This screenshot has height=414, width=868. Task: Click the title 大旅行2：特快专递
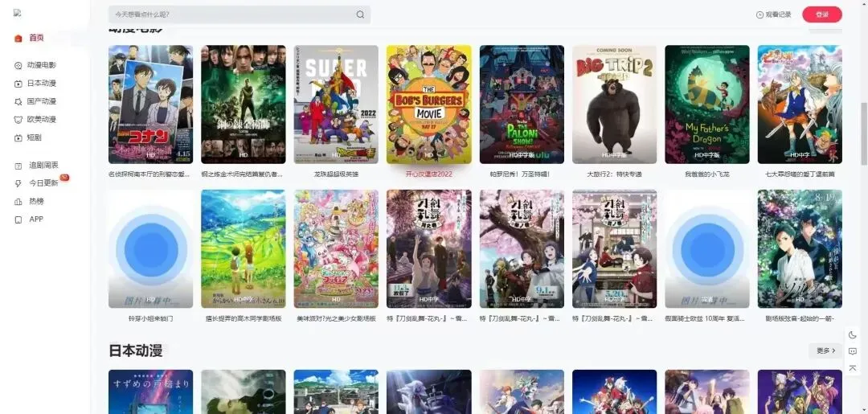pyautogui.click(x=615, y=174)
